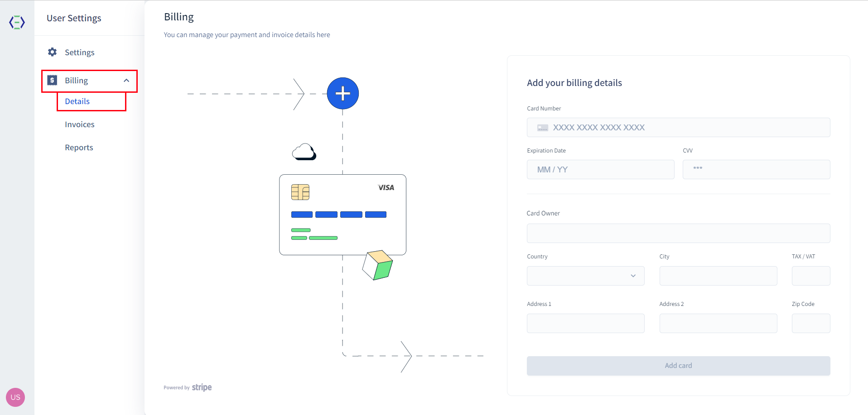Click the app logo in the top-left corner
The image size is (868, 415).
point(17,22)
